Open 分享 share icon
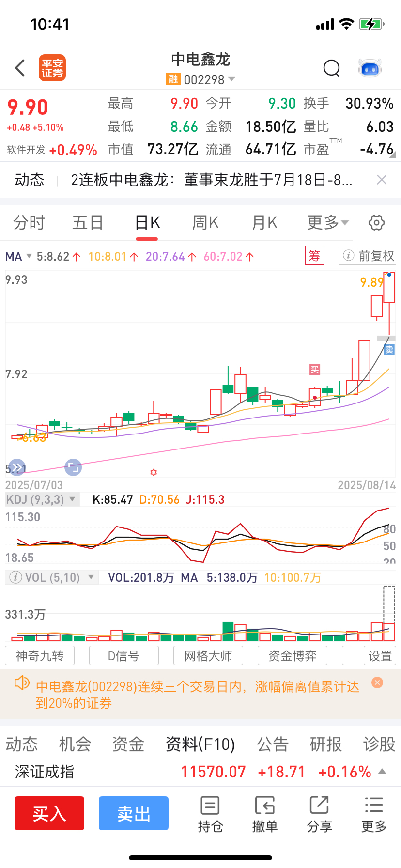Screen dimensions: 401x868 tap(320, 814)
